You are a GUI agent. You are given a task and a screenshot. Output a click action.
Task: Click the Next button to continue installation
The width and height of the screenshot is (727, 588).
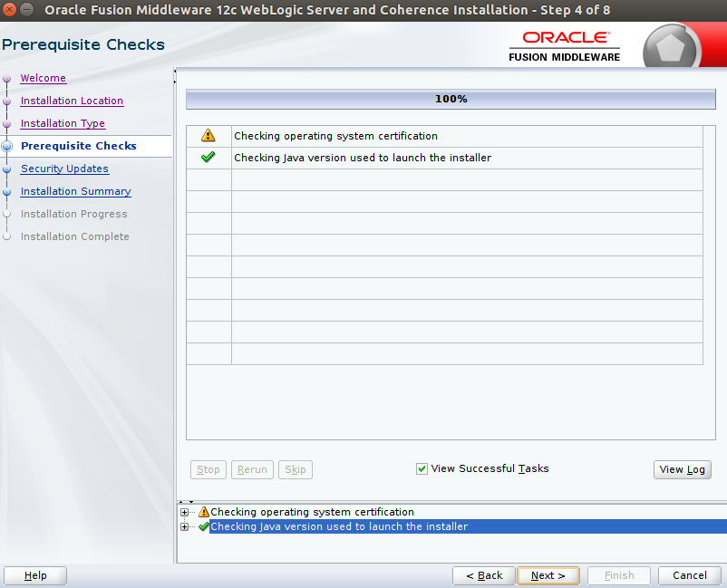click(548, 575)
